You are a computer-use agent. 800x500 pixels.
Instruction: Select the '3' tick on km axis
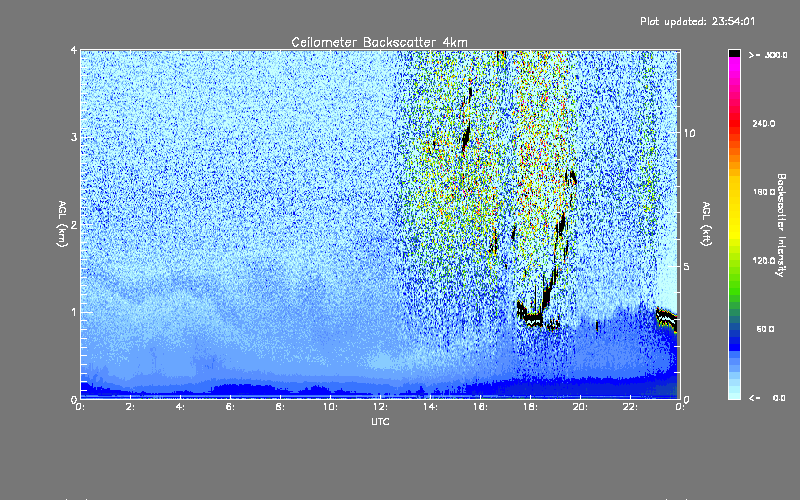pos(74,137)
